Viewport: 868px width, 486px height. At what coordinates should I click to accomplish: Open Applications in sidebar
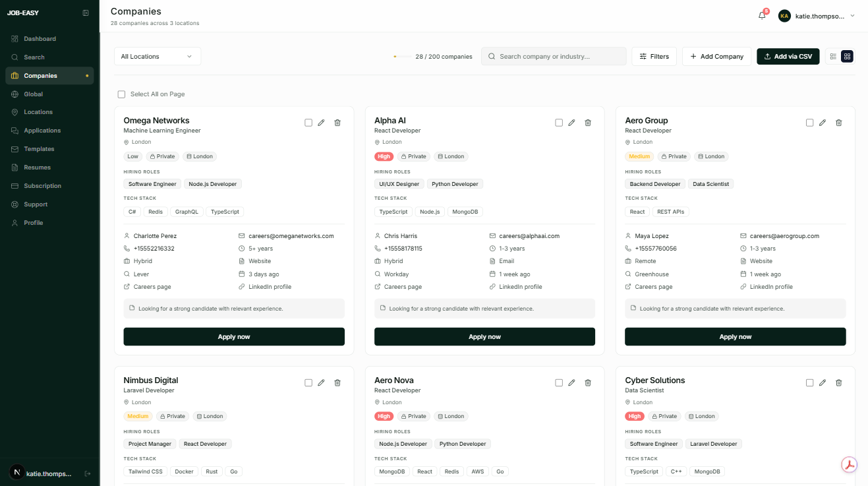pos(49,131)
